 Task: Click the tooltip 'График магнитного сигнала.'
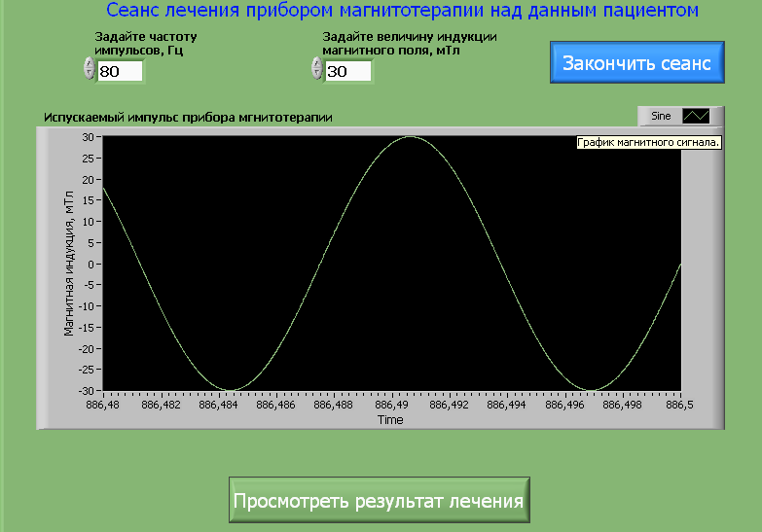tap(648, 142)
